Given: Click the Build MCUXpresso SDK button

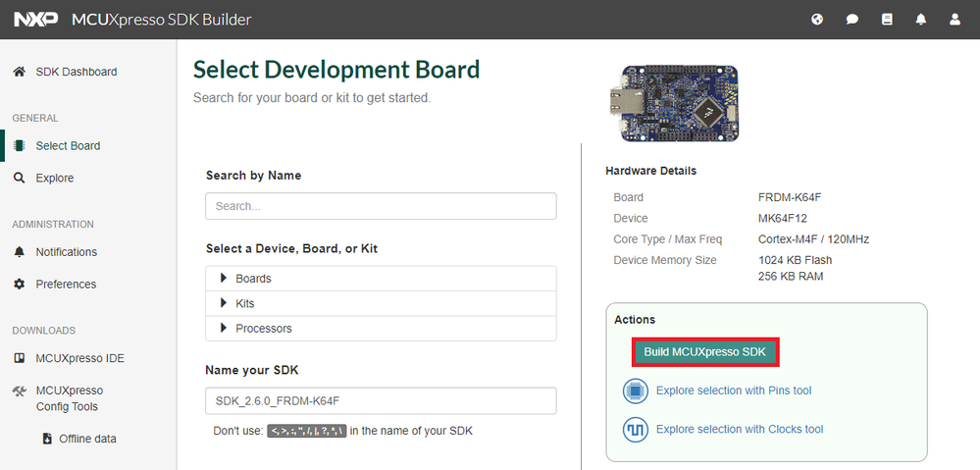Looking at the screenshot, I should coord(705,352).
